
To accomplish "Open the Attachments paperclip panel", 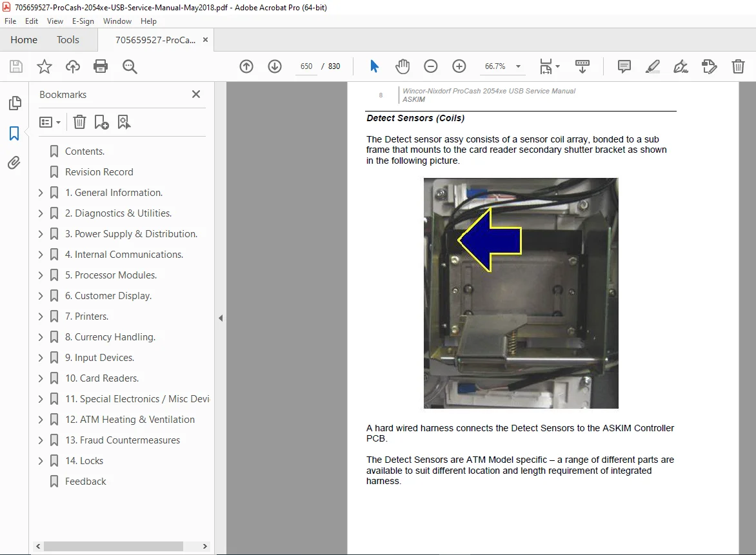I will 14,163.
